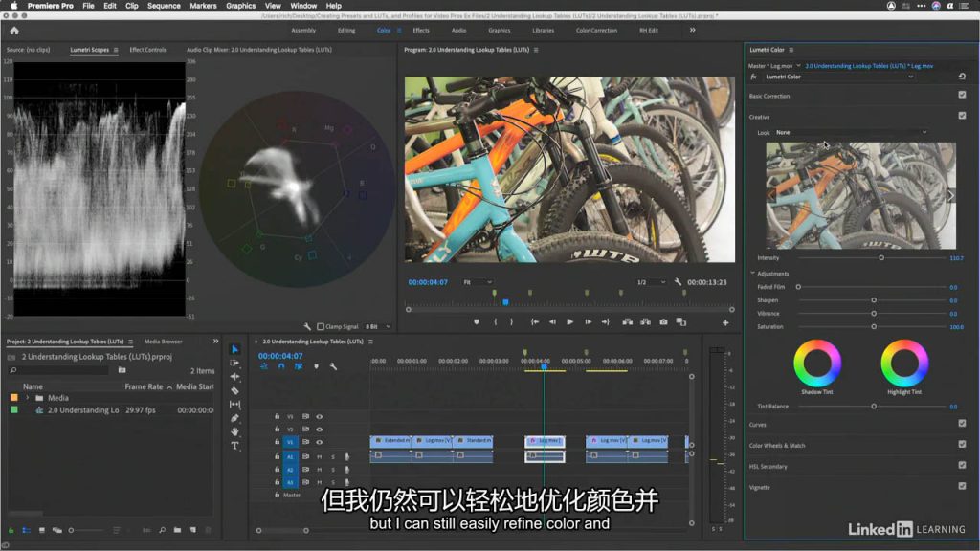The height and width of the screenshot is (551, 980).
Task: Select the Selection tool arrow
Action: click(x=235, y=349)
